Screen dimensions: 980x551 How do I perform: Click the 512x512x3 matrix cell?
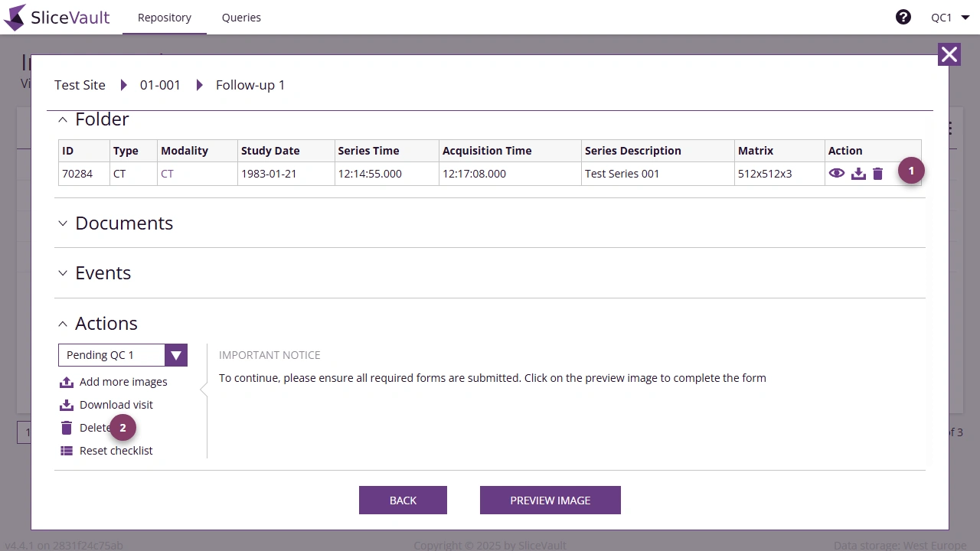tap(779, 174)
